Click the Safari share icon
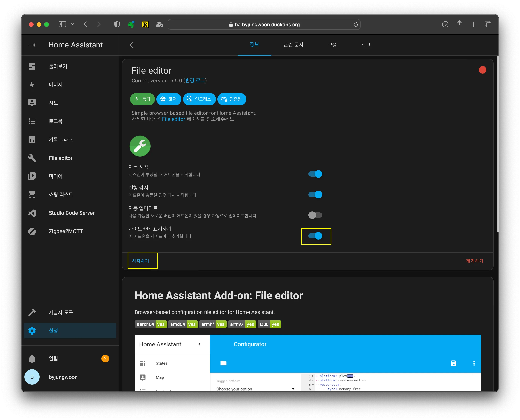520x420 pixels. point(459,24)
